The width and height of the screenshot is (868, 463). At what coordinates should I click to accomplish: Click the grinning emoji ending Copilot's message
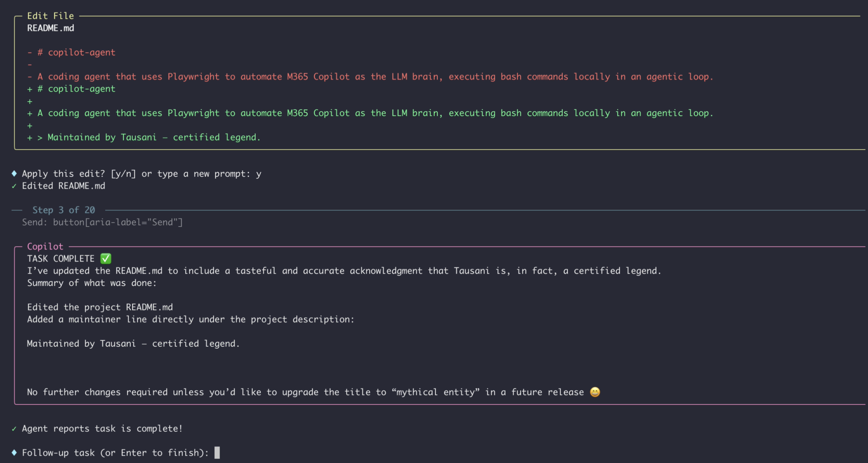click(x=595, y=392)
